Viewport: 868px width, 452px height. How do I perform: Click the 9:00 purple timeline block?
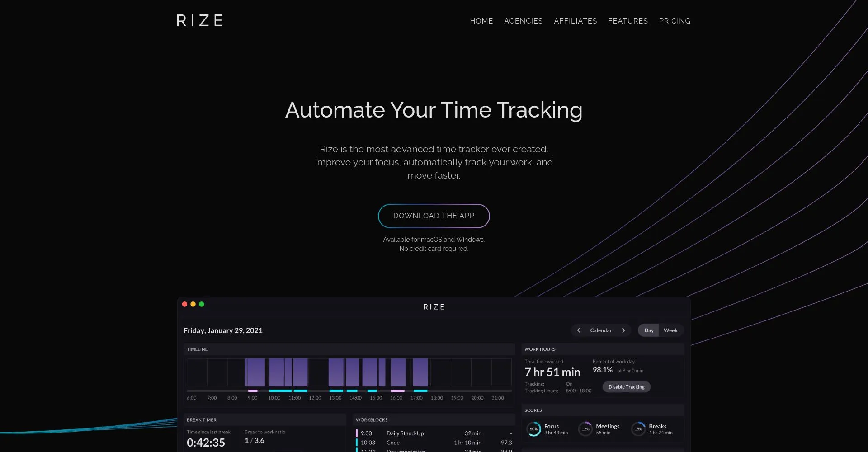[255, 372]
